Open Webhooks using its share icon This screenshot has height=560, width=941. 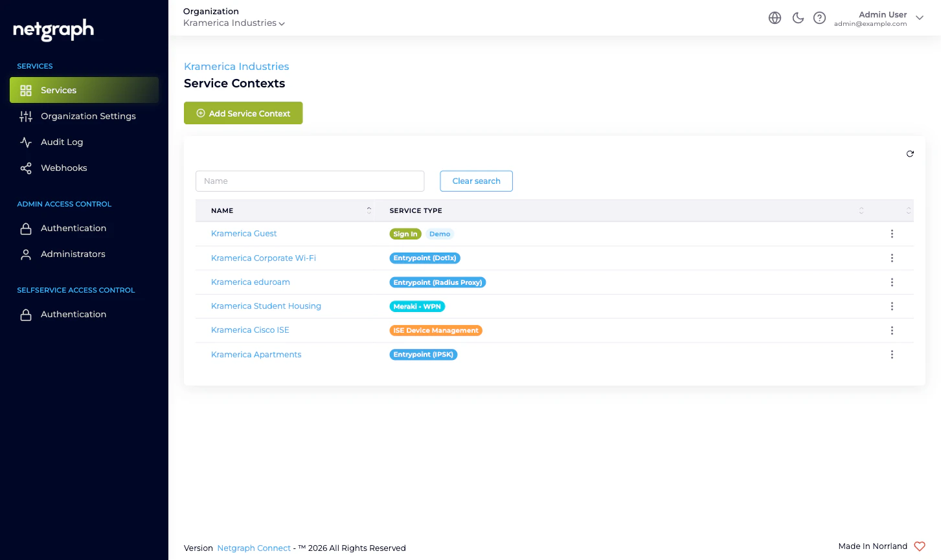(26, 168)
